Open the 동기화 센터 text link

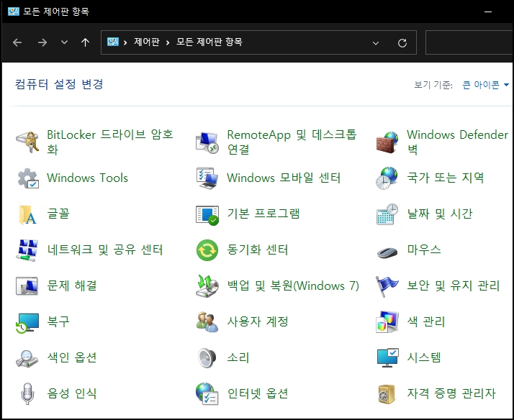coord(257,250)
